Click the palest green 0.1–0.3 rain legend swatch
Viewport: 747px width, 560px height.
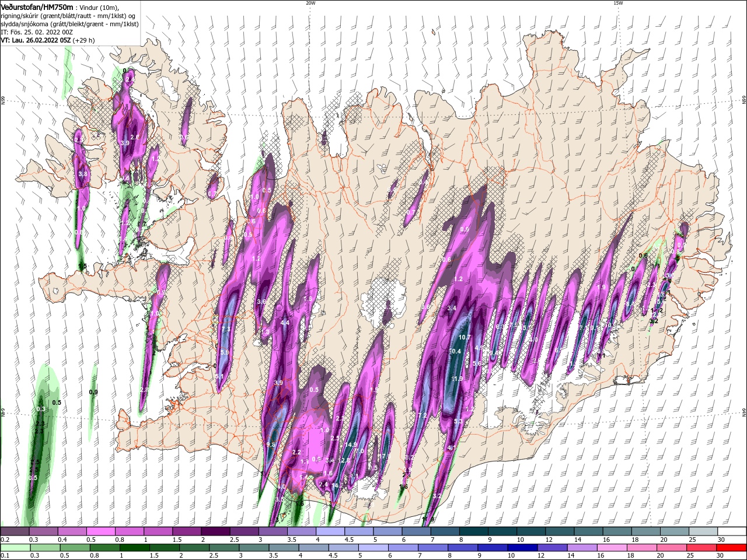(15, 548)
